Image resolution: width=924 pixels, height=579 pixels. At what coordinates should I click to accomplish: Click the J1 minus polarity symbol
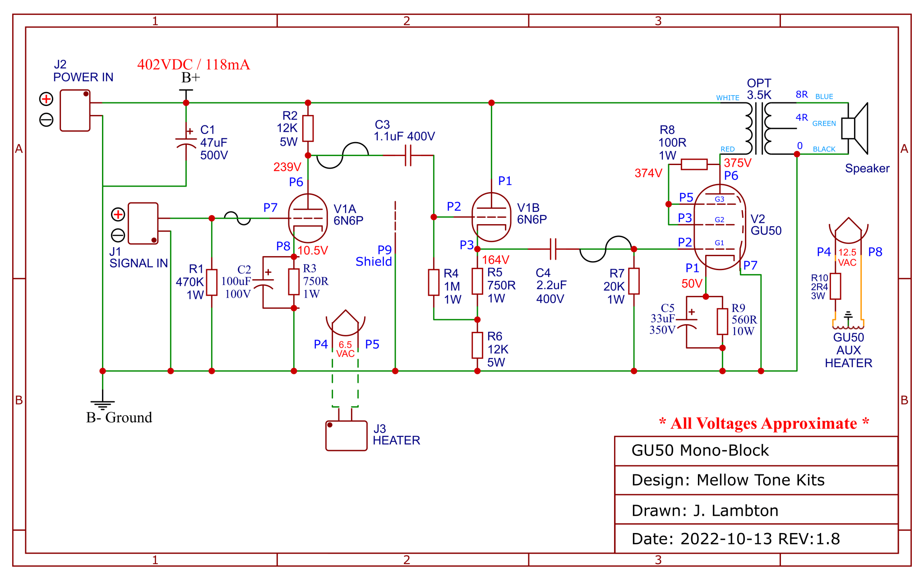click(x=118, y=235)
